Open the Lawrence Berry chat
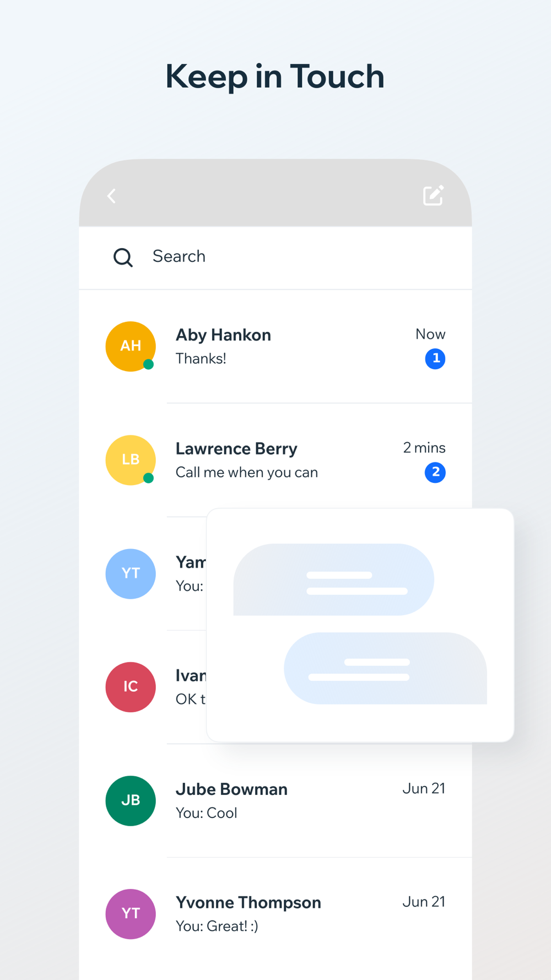Viewport: 551px width, 980px height. [275, 460]
